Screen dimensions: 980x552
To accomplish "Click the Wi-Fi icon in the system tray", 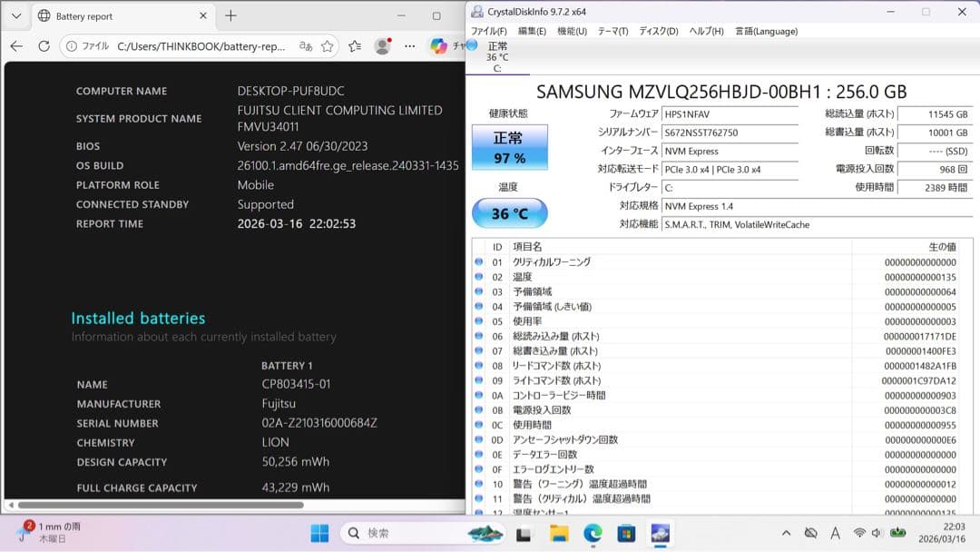I will pos(858,534).
